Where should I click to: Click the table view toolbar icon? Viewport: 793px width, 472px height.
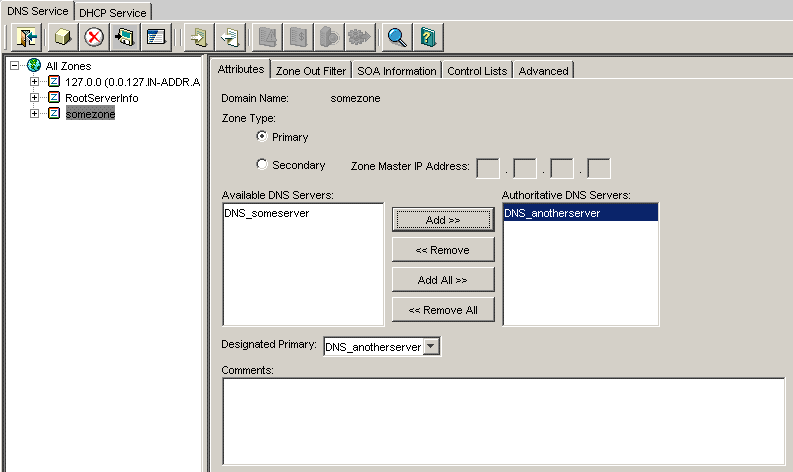[x=156, y=37]
